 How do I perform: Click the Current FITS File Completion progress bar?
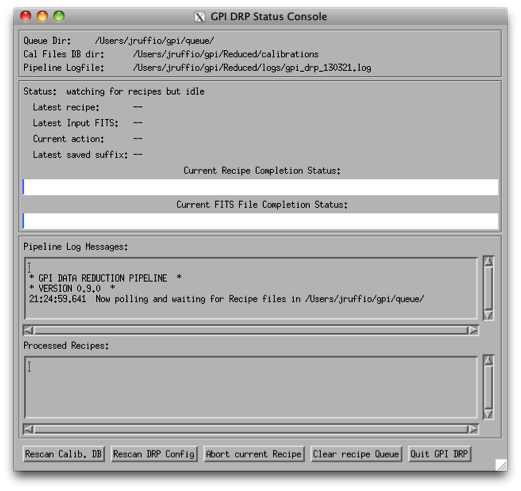(x=261, y=221)
